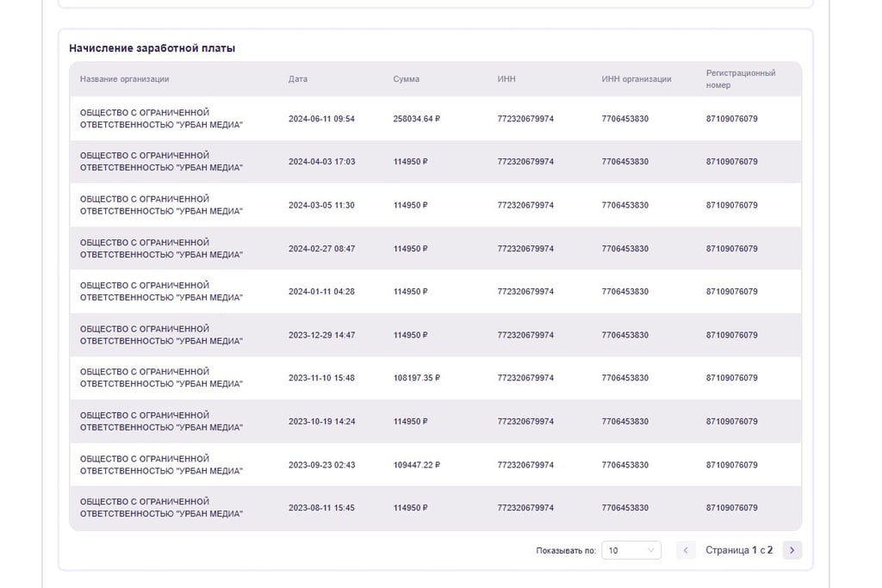Click the organization name in the 2024-03-05 row
882x588 pixels.
click(x=161, y=205)
